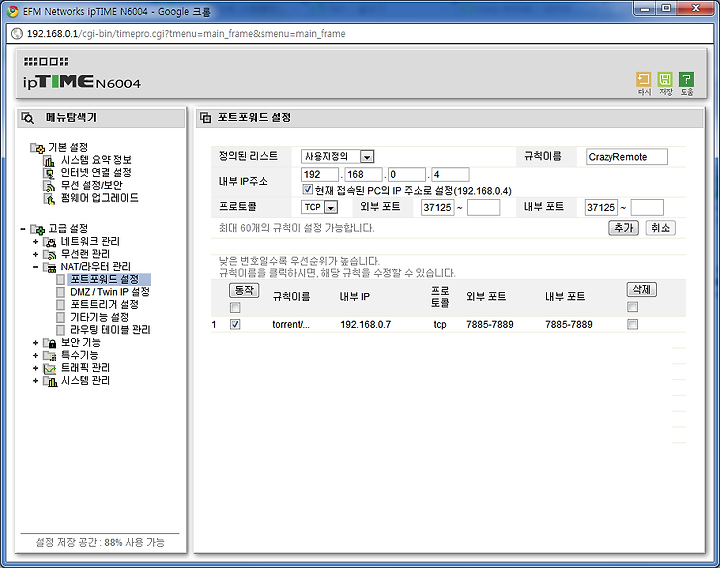Open help with the question mark icon
The height and width of the screenshot is (568, 720).
coord(686,79)
